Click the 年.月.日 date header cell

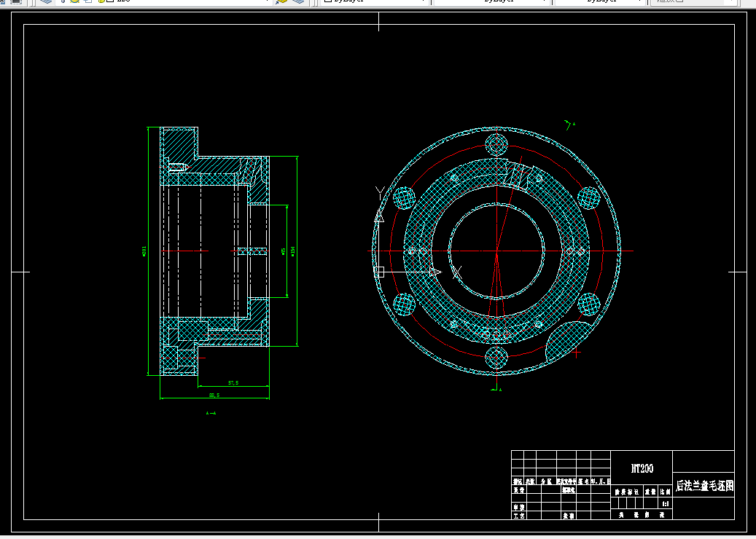click(x=601, y=481)
